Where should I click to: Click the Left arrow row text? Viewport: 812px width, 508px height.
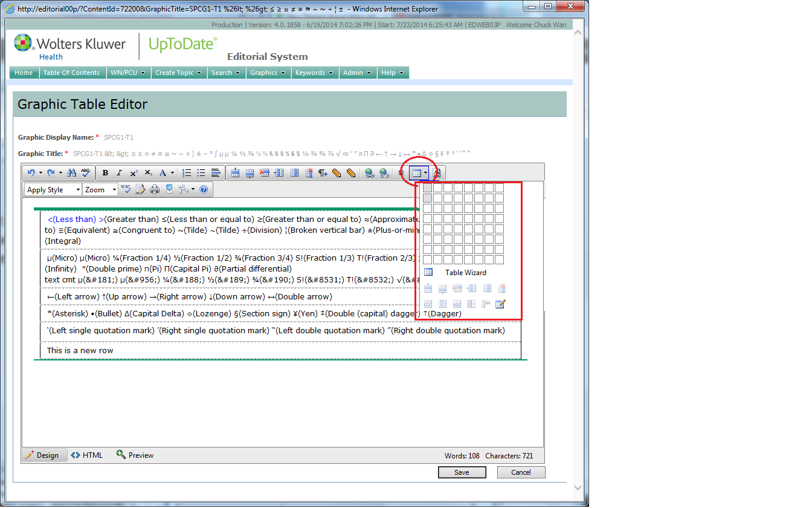coord(190,297)
